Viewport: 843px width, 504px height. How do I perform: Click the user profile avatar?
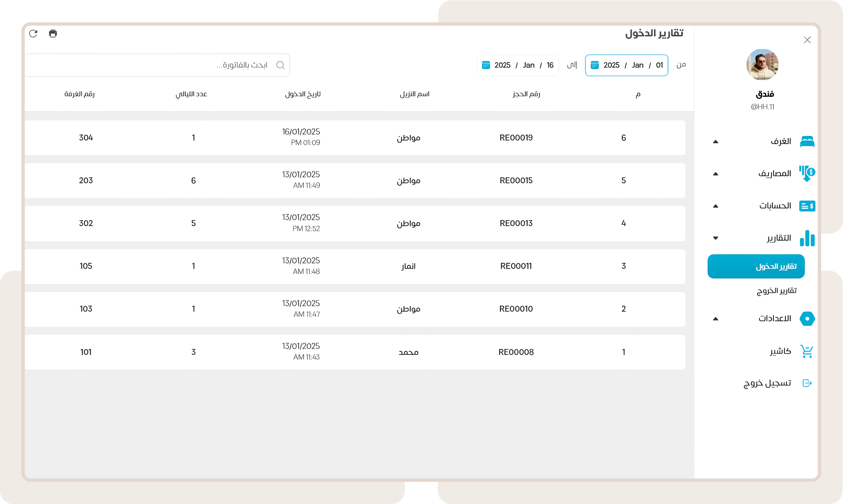[x=762, y=64]
